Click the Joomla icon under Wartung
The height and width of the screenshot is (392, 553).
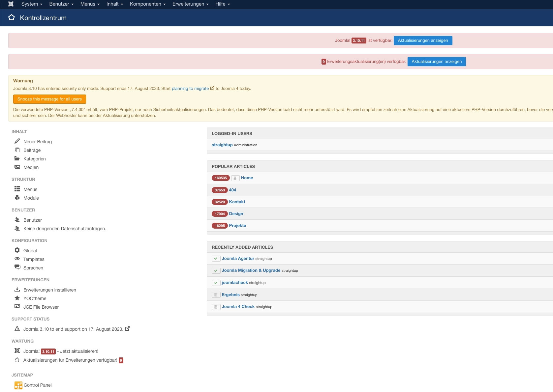pos(17,350)
